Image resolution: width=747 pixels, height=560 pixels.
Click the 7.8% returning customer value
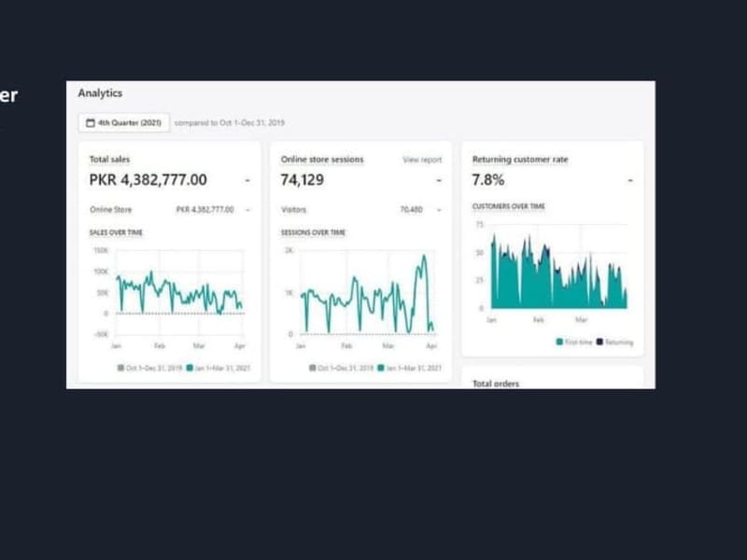click(488, 180)
